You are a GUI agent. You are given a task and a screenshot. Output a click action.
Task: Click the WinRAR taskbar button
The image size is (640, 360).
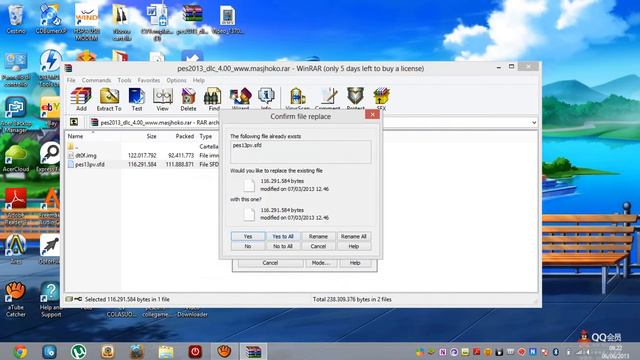tap(253, 351)
